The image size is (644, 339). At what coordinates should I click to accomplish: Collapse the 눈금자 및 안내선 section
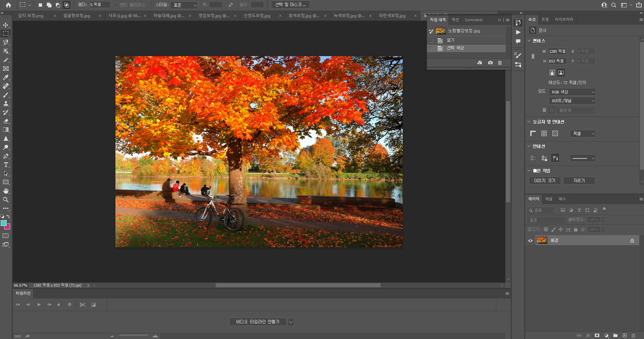529,122
